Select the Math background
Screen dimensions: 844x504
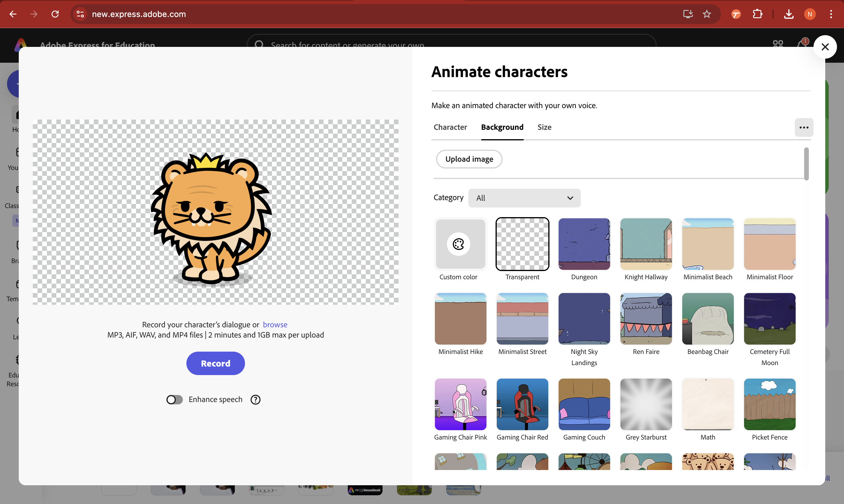(x=707, y=404)
